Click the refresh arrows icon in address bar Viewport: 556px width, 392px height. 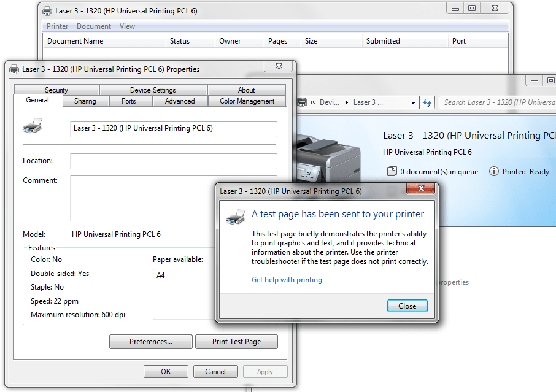point(427,103)
